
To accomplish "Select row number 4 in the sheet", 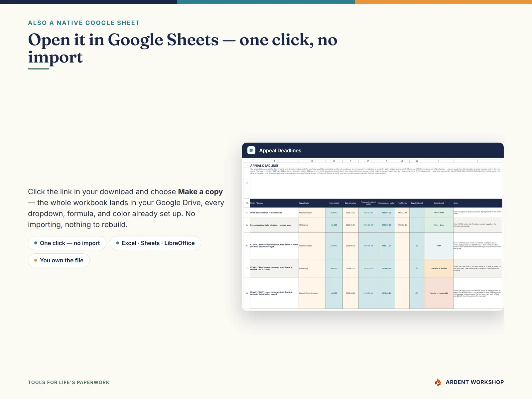I will [x=247, y=213].
